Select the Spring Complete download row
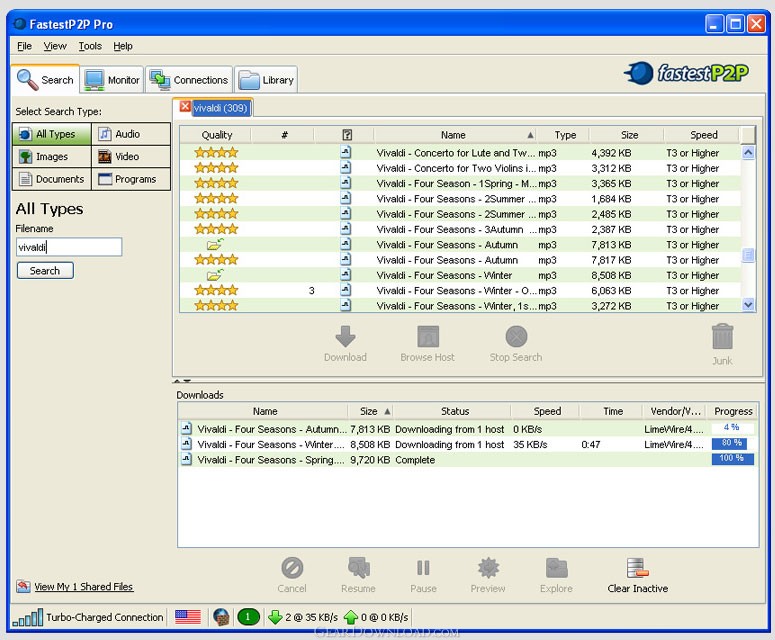 [468, 459]
